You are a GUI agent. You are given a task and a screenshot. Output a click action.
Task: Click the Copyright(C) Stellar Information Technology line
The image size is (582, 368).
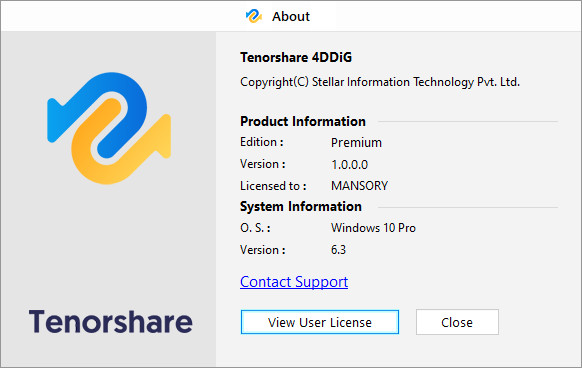380,82
